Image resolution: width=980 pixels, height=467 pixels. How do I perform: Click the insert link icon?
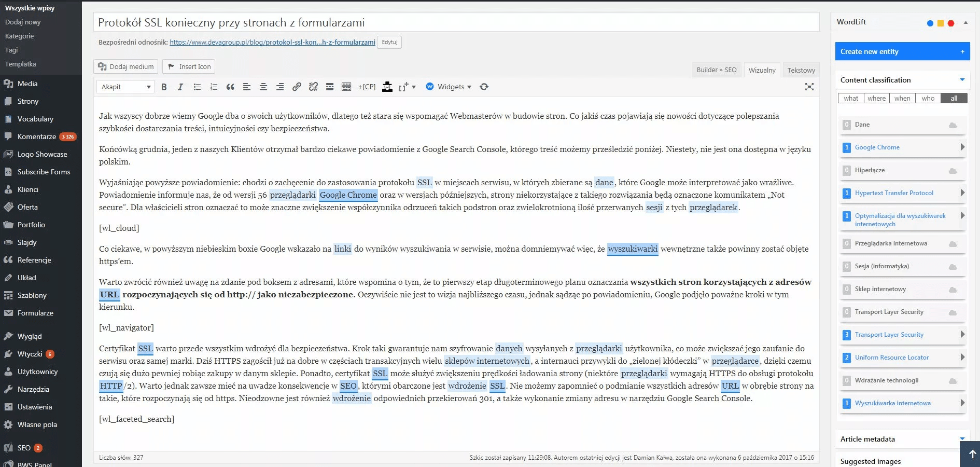pyautogui.click(x=297, y=87)
